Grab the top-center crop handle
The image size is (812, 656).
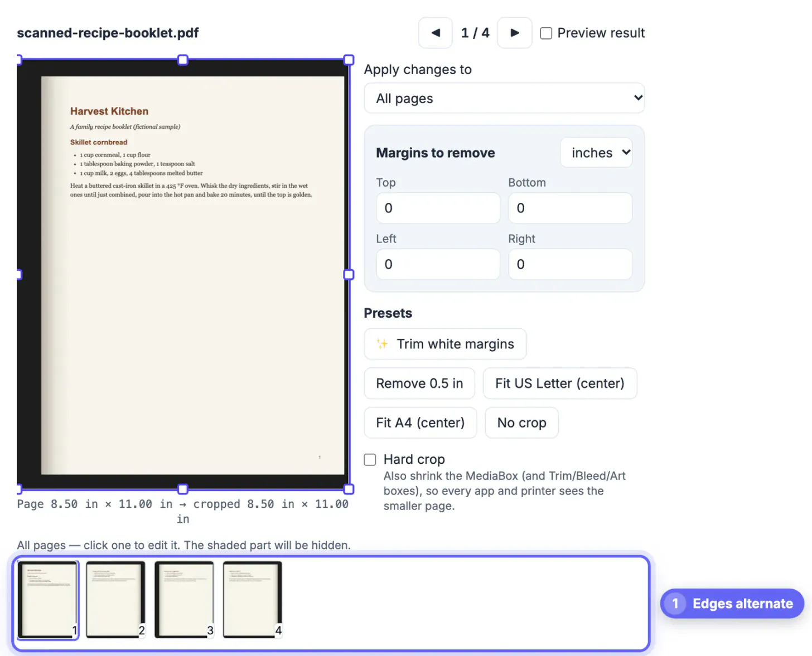[183, 60]
